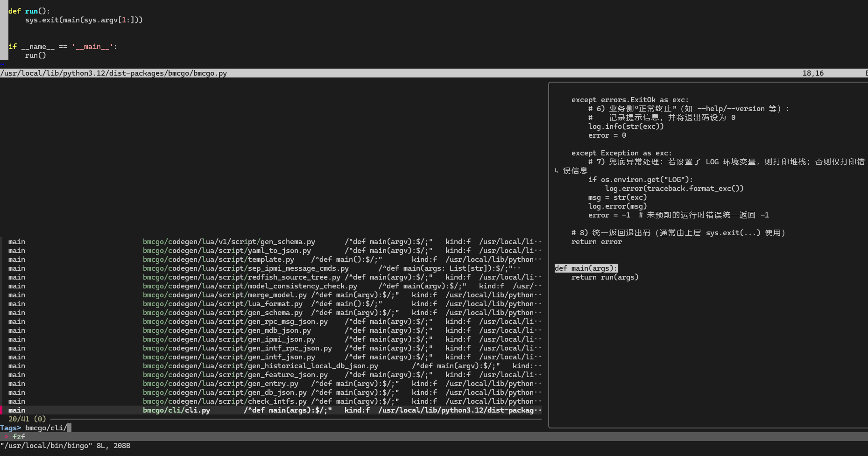Screen dimensions: 868x456
Task: Select the check_intfs.py result row
Action: tap(225, 401)
